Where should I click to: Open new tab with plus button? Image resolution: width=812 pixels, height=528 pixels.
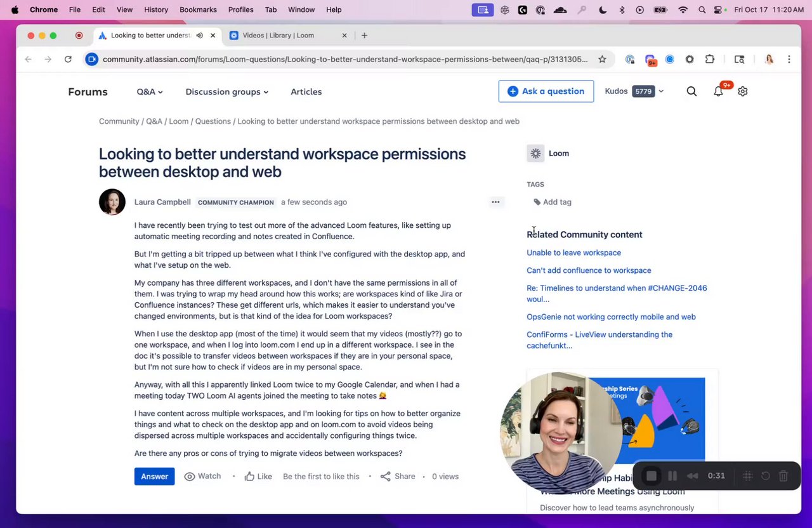(364, 36)
